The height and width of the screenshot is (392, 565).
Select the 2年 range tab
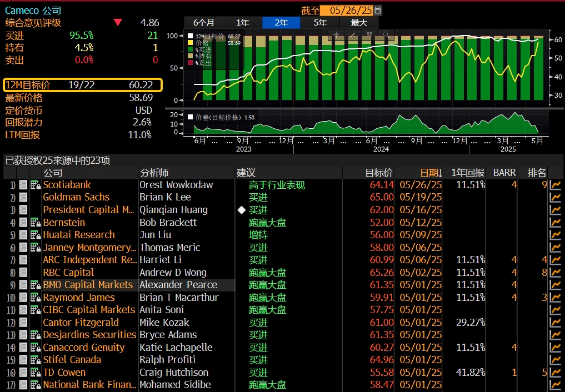coord(282,23)
